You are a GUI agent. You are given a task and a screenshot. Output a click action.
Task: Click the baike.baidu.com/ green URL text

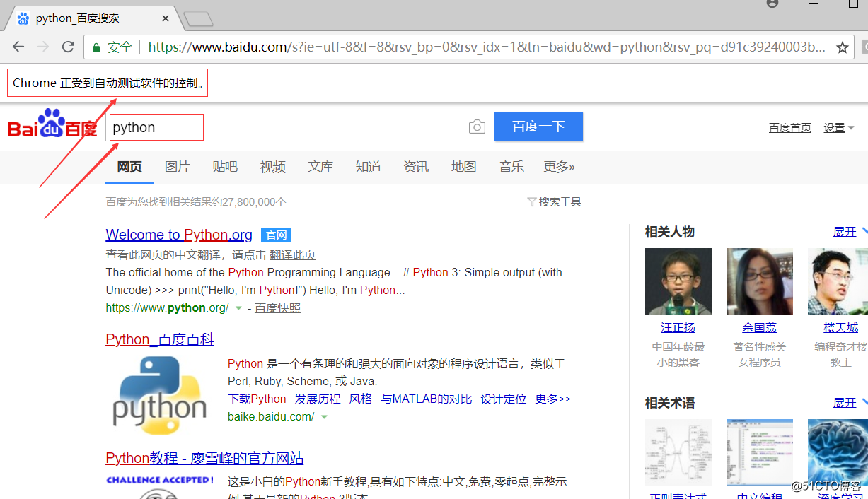[x=271, y=417]
